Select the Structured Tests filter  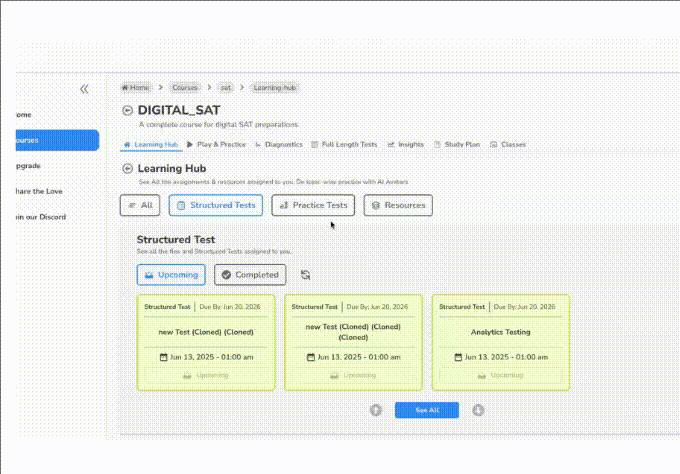coord(216,205)
